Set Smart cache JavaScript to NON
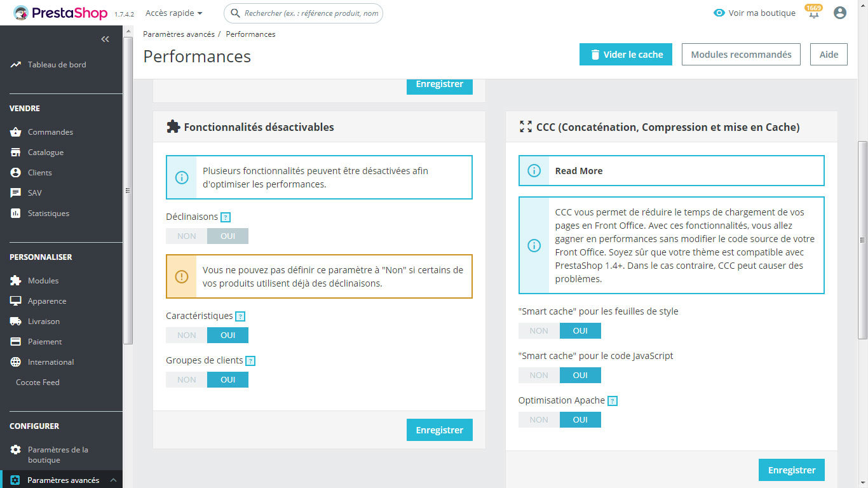 (x=539, y=375)
